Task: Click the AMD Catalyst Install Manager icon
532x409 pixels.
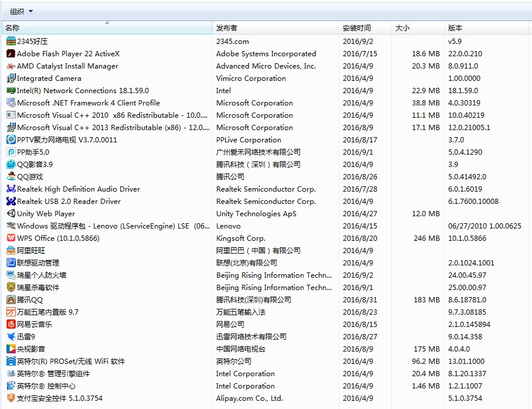Action: click(11, 66)
